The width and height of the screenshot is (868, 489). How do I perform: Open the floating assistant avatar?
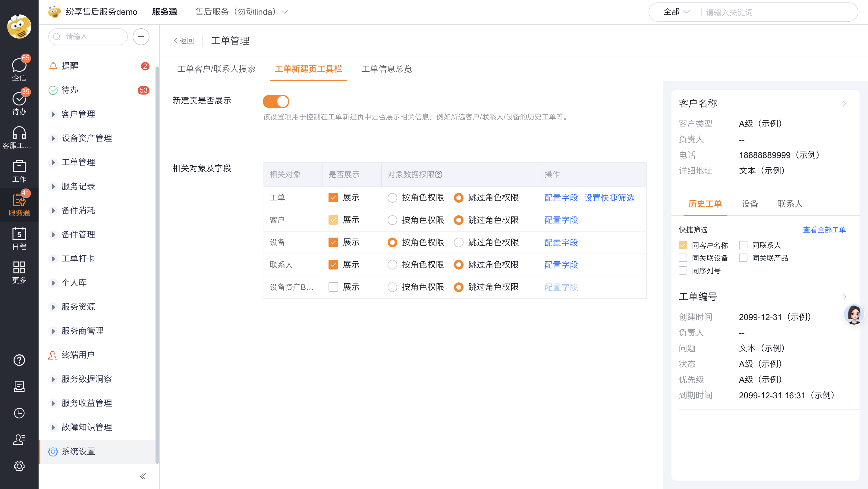click(854, 314)
